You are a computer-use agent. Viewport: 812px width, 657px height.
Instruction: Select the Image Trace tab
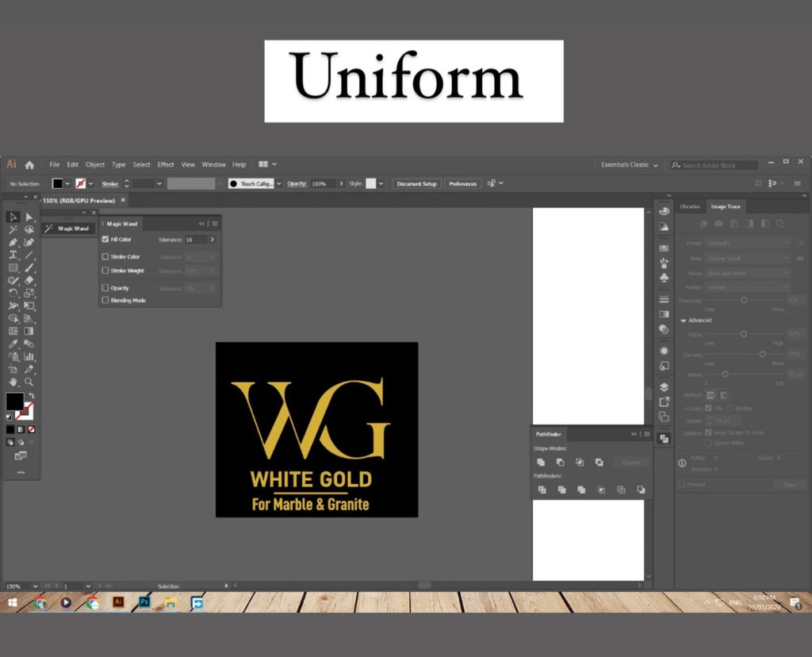pos(726,206)
